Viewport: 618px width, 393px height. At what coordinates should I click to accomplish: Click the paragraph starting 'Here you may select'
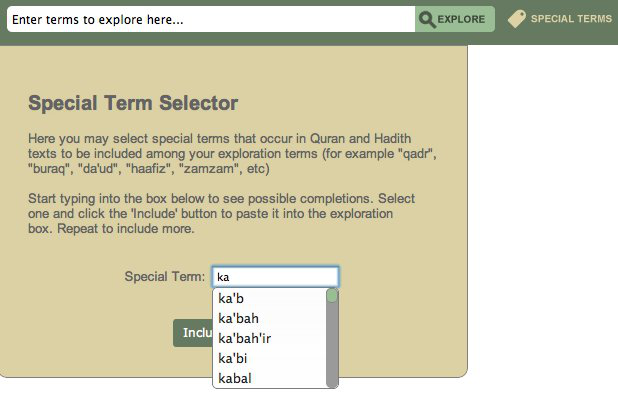(x=232, y=153)
